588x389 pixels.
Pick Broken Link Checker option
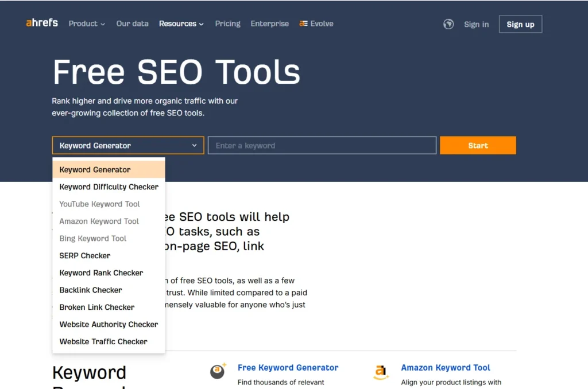[109, 308]
